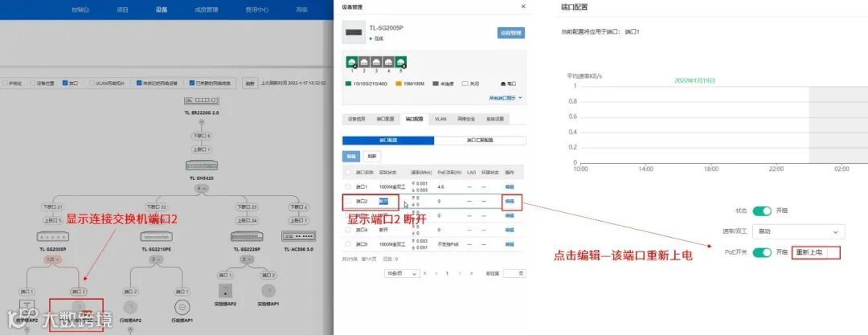Collapse the 1/2 node under TL-SG2005P

(x=51, y=259)
